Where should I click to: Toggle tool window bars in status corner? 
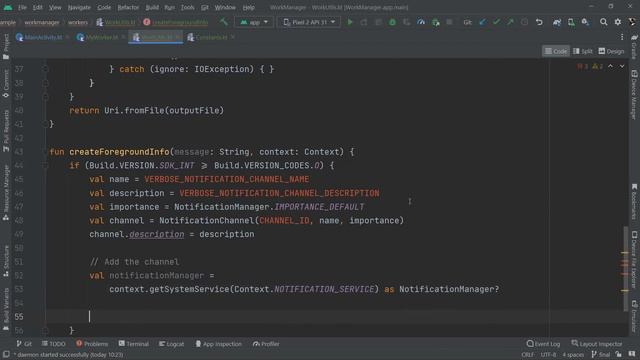pos(6,354)
